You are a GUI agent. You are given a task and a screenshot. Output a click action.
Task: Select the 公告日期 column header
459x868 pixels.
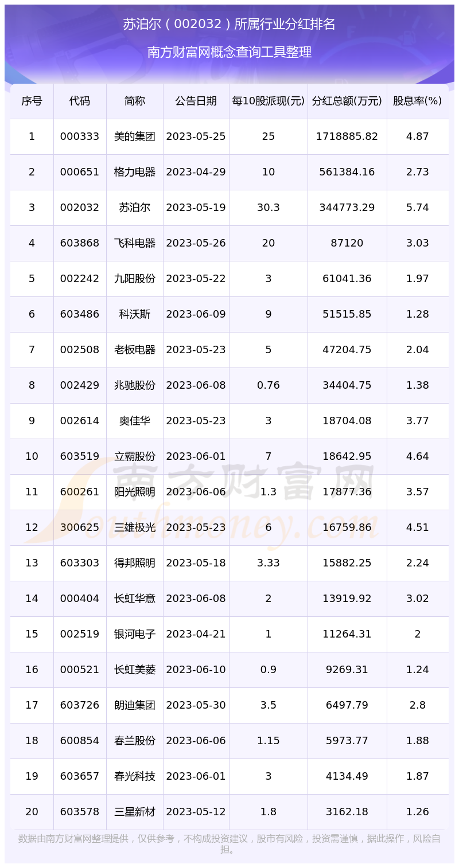coord(196,101)
